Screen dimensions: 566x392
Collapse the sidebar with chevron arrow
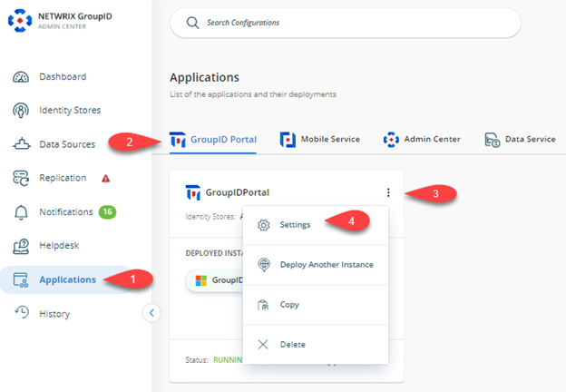click(151, 313)
